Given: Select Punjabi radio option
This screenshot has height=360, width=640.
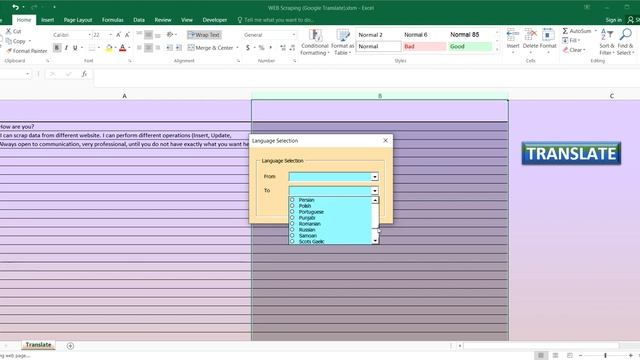Looking at the screenshot, I should click(x=292, y=218).
